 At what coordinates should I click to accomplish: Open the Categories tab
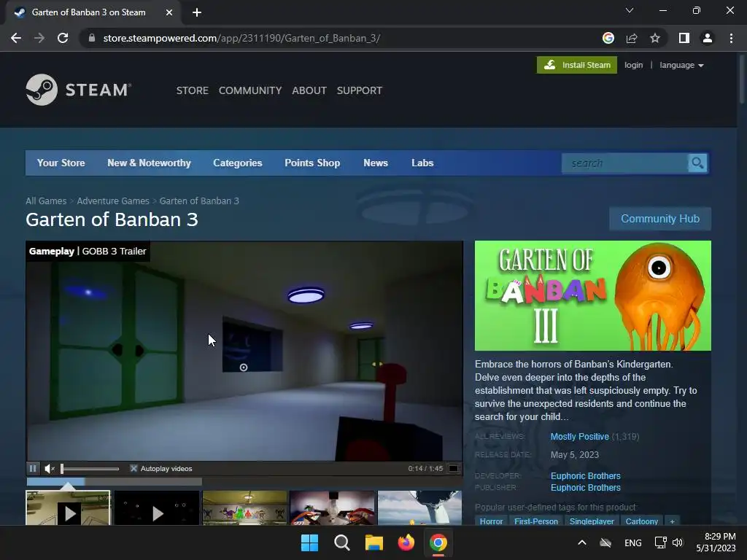[x=238, y=163]
